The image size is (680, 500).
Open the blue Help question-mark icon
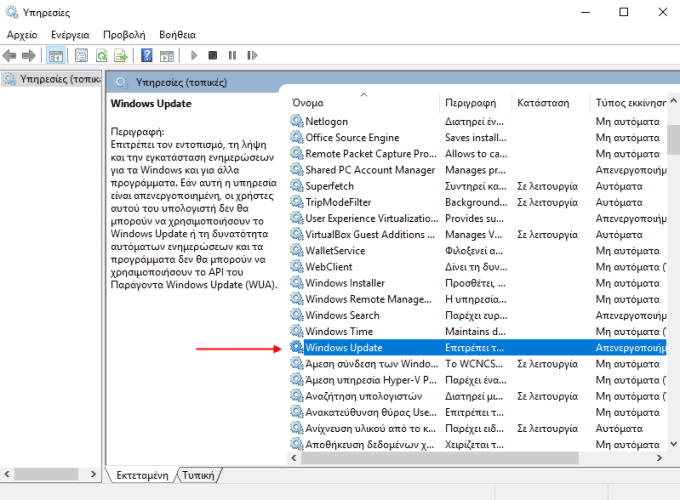[147, 56]
